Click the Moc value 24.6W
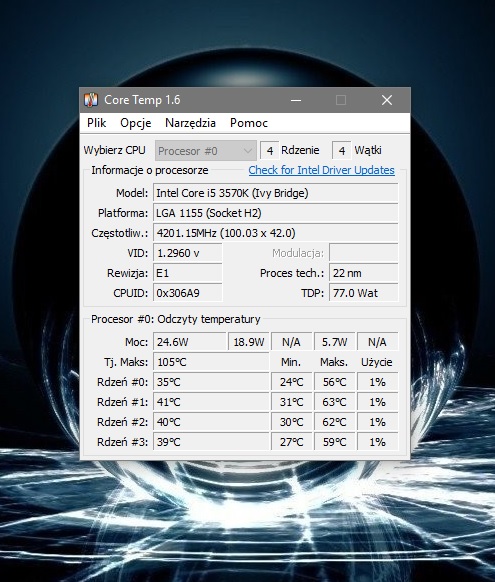 190,341
